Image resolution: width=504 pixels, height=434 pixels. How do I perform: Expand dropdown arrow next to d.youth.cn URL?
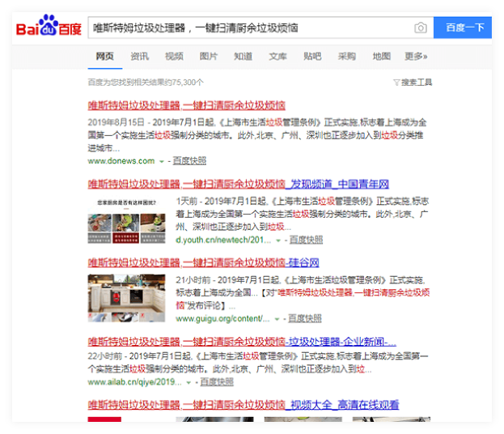click(278, 240)
